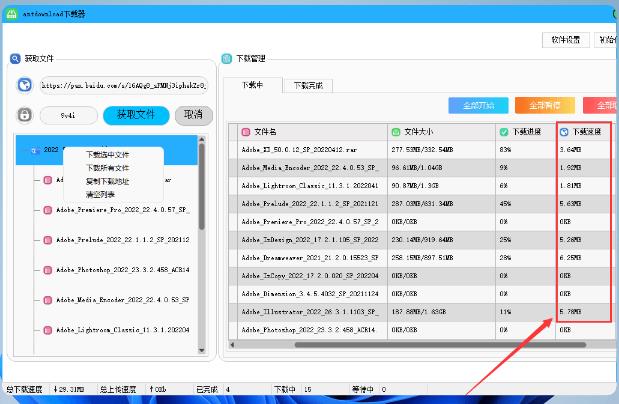Click the download table horizontal scrollbar thumb
Image resolution: width=619 pixels, height=404 pixels.
[x=440, y=345]
